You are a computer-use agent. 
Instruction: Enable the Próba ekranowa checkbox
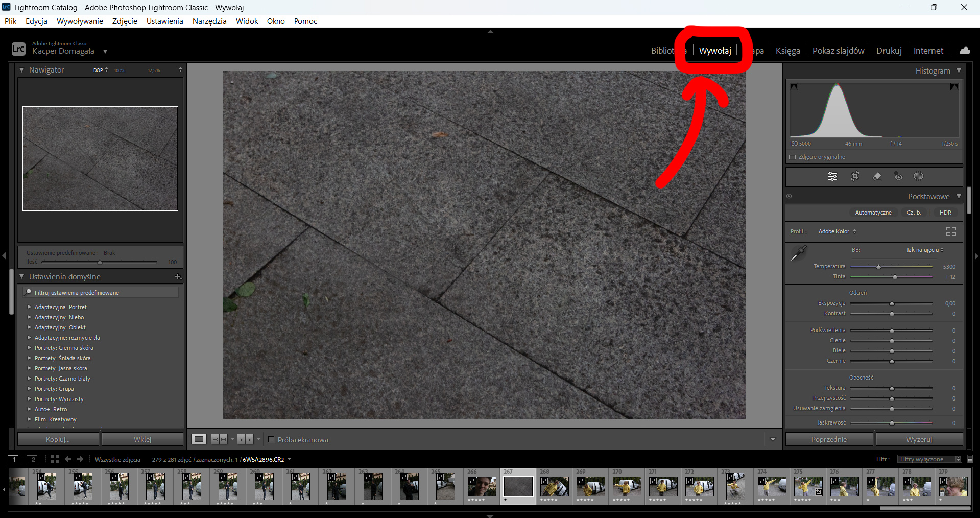click(271, 439)
